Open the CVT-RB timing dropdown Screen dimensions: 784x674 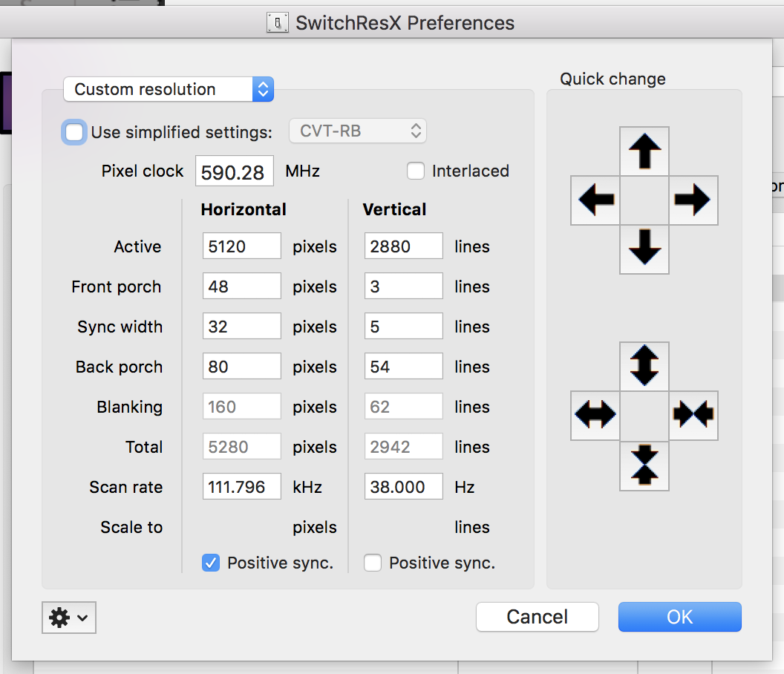pyautogui.click(x=357, y=131)
